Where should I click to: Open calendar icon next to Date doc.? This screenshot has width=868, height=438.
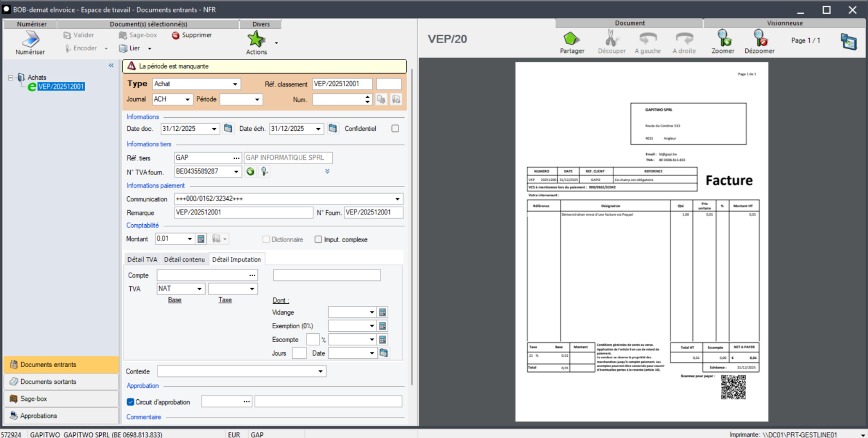(x=228, y=129)
